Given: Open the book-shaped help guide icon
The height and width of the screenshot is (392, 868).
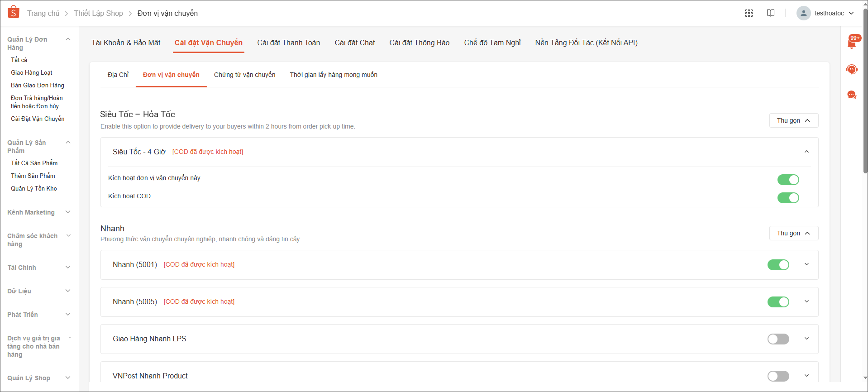Looking at the screenshot, I should click(770, 13).
